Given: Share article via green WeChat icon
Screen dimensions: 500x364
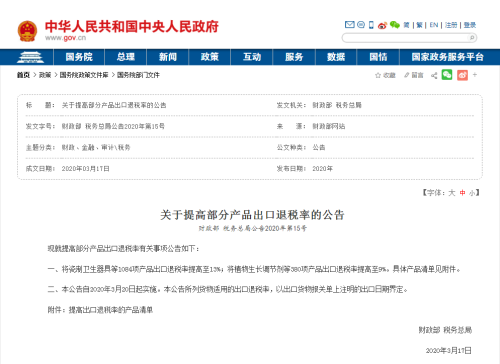Looking at the screenshot, I should pyautogui.click(x=447, y=75).
